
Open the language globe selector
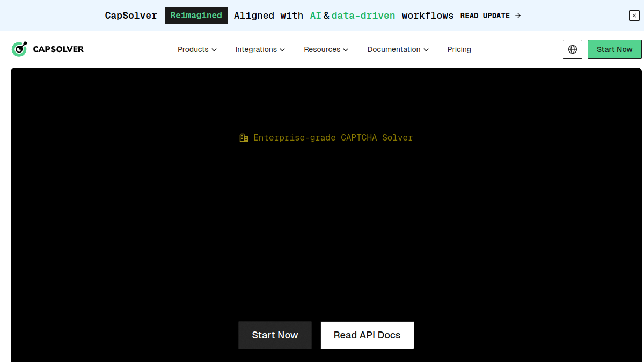point(573,49)
